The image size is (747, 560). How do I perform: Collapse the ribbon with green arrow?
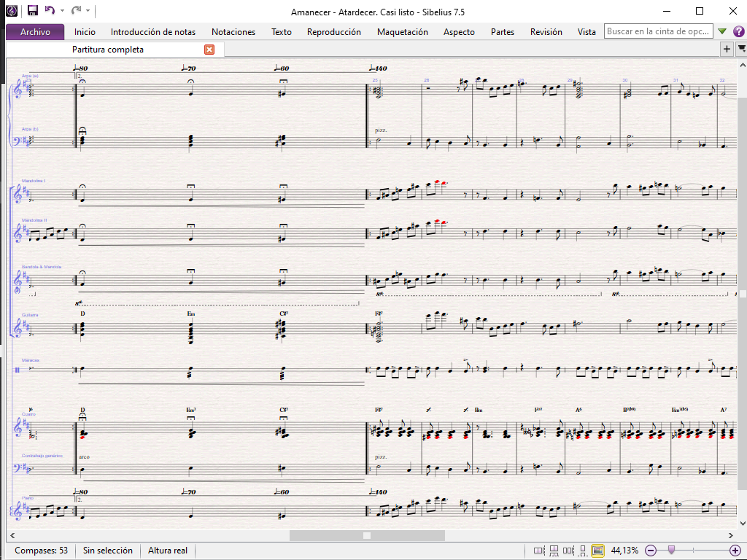722,31
